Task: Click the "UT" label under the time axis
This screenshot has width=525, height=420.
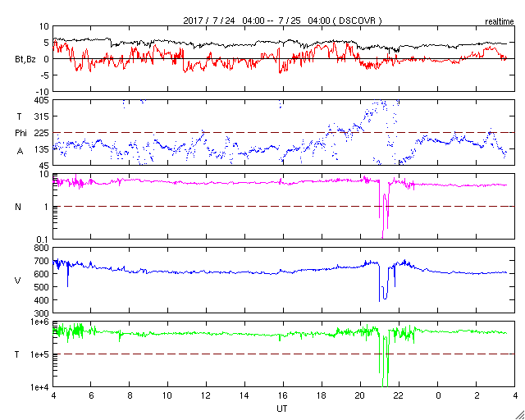Action: (281, 409)
